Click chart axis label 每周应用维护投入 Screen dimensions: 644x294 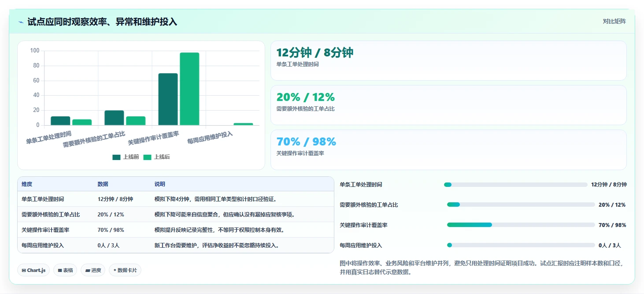[x=210, y=138]
